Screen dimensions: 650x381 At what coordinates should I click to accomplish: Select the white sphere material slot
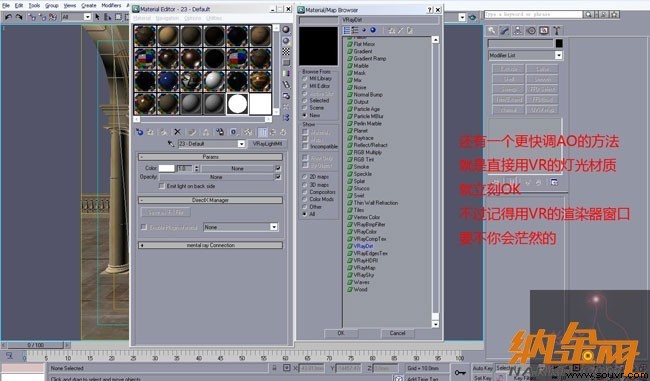pyautogui.click(x=238, y=104)
